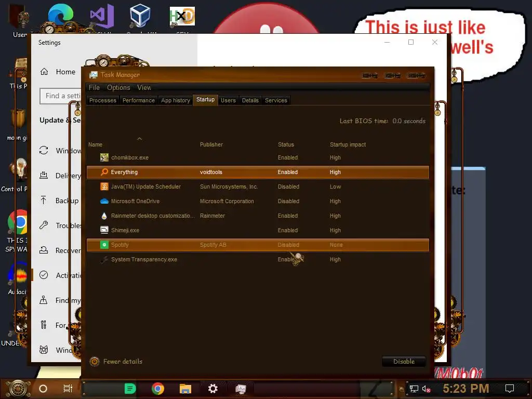Click the Microsoft OneDrive cloud icon

[x=104, y=201]
